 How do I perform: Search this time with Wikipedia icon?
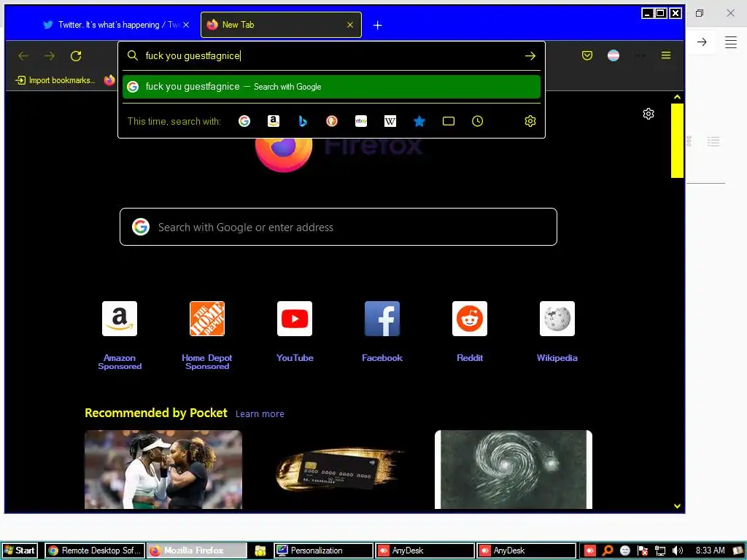point(390,122)
